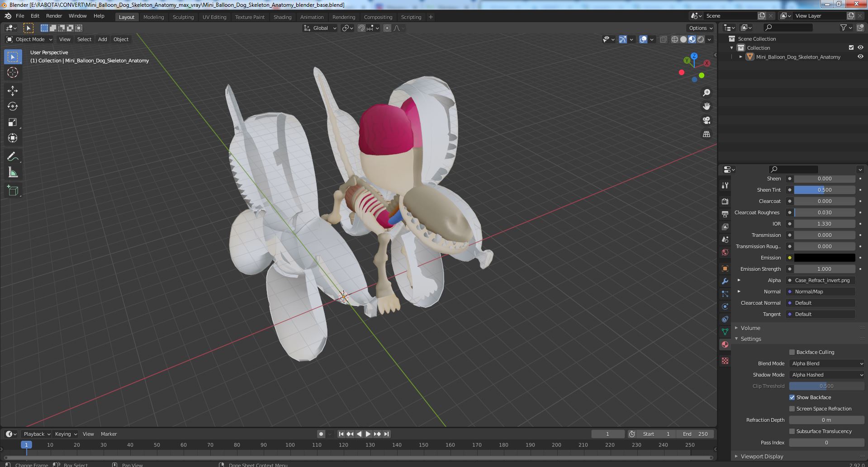
Task: Enable Subsurface Translucency checkbox
Action: pos(792,431)
